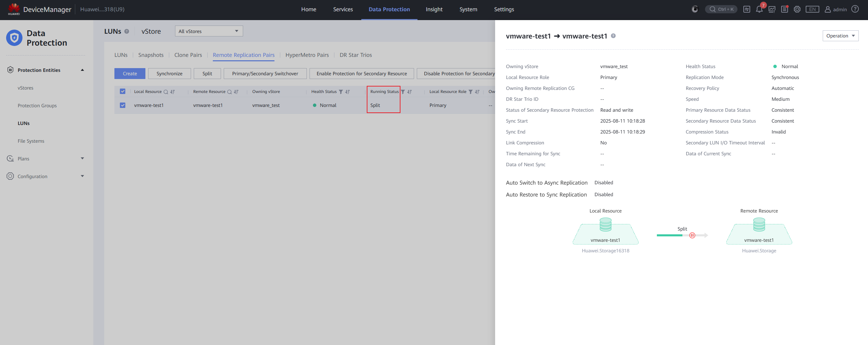
Task: Open the alarms bell notification icon
Action: [759, 9]
